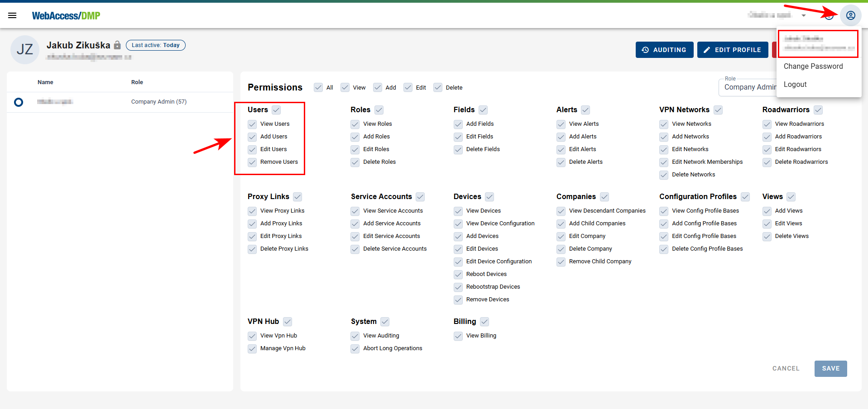Viewport: 868px width, 409px height.
Task: Click the WebAccess/DMP logo
Action: [x=66, y=15]
